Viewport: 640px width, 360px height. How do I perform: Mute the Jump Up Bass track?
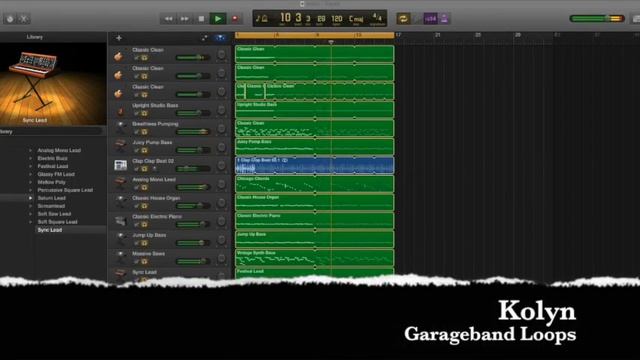point(137,243)
